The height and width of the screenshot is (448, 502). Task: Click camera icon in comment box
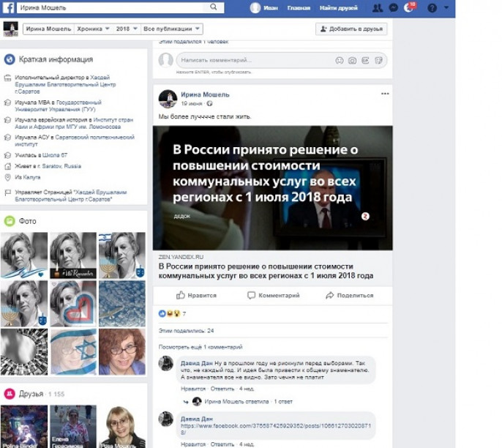(x=352, y=60)
